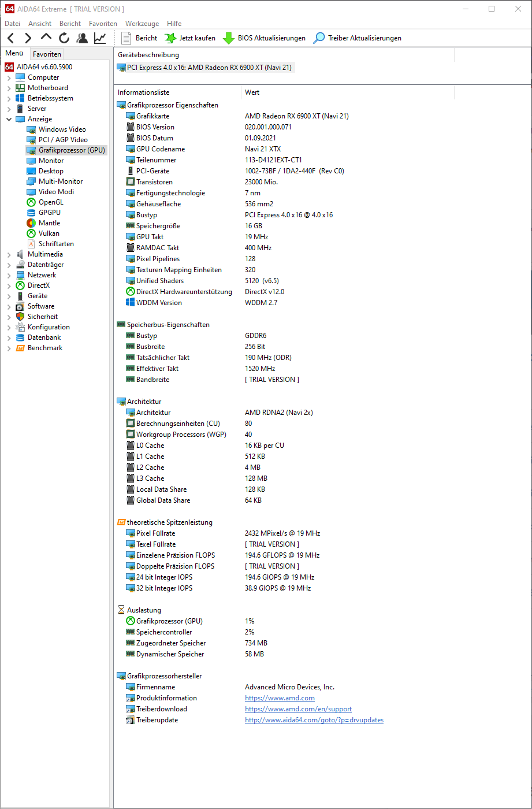This screenshot has width=532, height=809.
Task: Open Treiber Aktualisierungen
Action: [x=358, y=38]
